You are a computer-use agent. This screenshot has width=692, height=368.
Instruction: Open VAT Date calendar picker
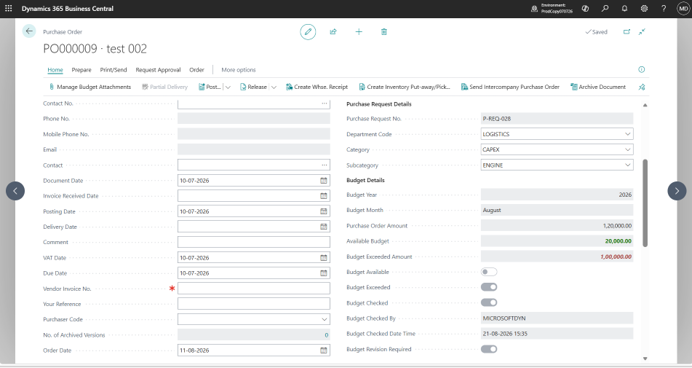pos(323,258)
